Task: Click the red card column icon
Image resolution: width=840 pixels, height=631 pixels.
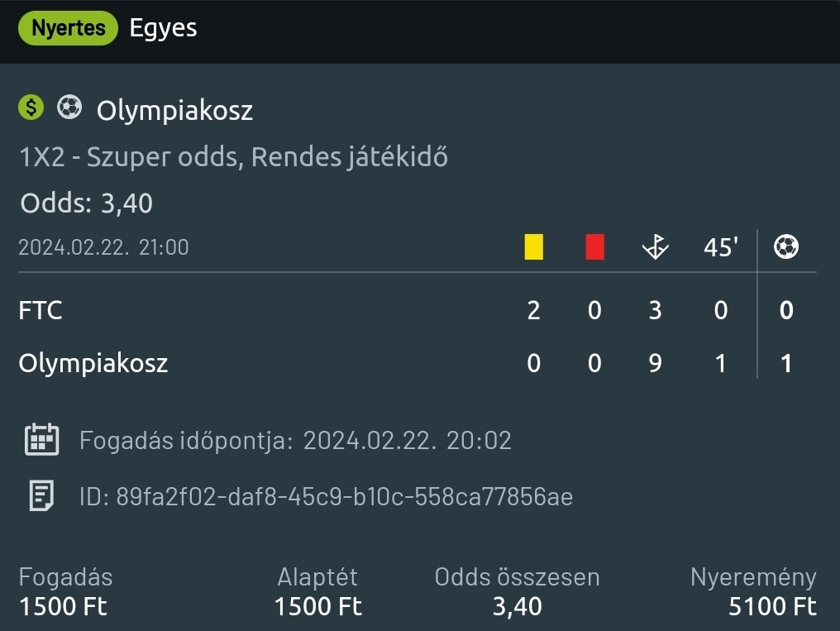Action: pos(594,247)
